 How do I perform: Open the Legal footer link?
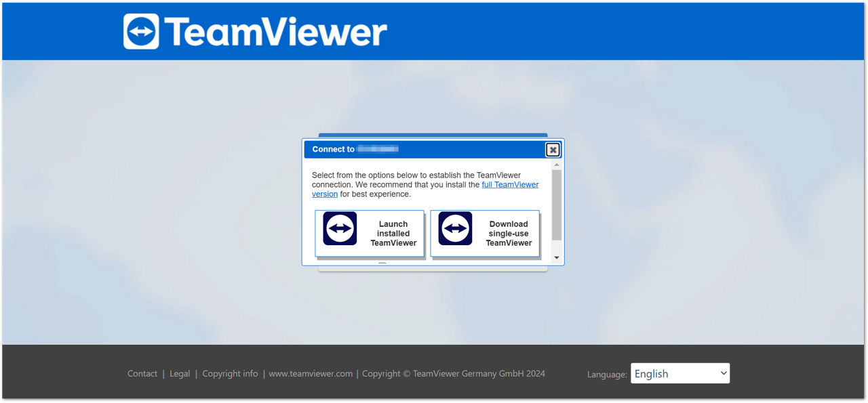pos(180,374)
